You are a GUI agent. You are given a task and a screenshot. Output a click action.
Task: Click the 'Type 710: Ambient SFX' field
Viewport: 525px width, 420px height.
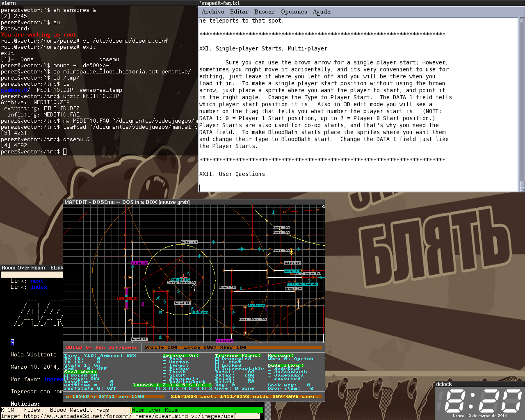100,356
